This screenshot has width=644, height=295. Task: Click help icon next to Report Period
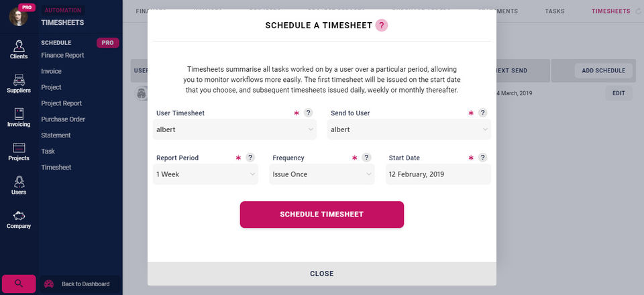[250, 158]
